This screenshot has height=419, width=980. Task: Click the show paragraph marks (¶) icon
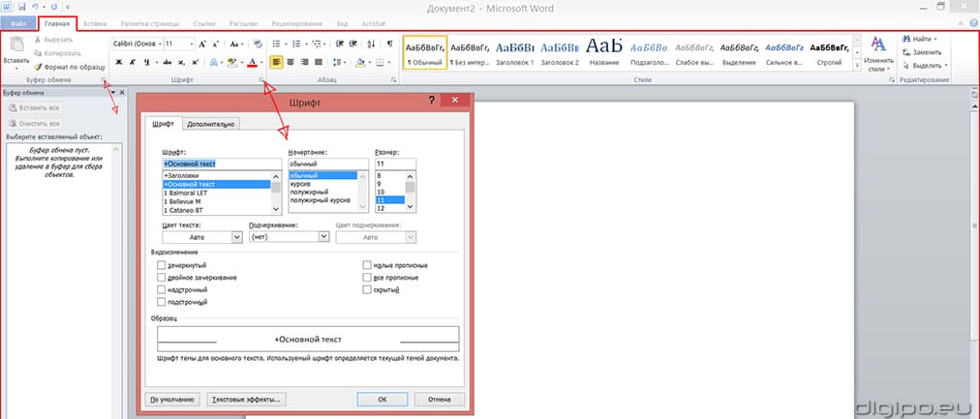[389, 44]
